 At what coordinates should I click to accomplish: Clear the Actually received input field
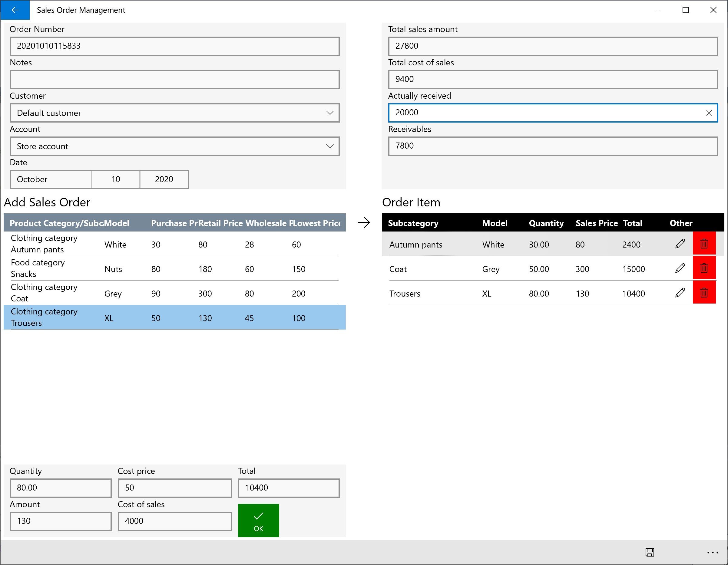(x=709, y=112)
